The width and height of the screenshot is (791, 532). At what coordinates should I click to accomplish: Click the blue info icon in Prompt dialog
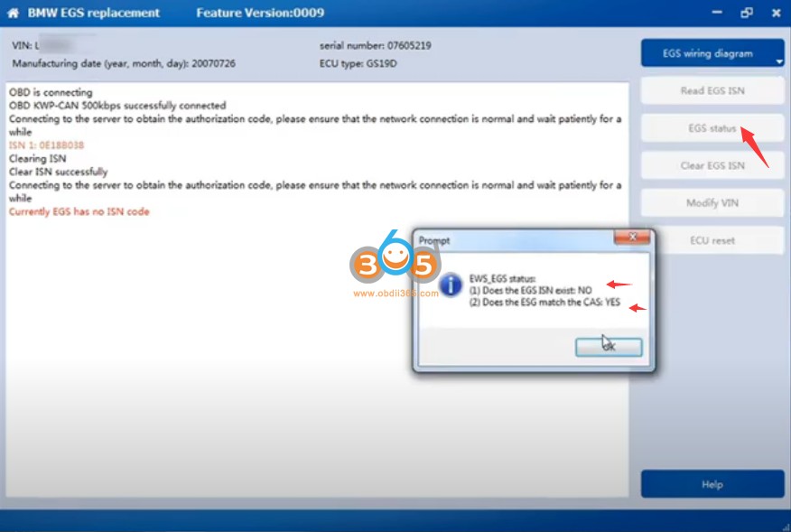[x=450, y=285]
